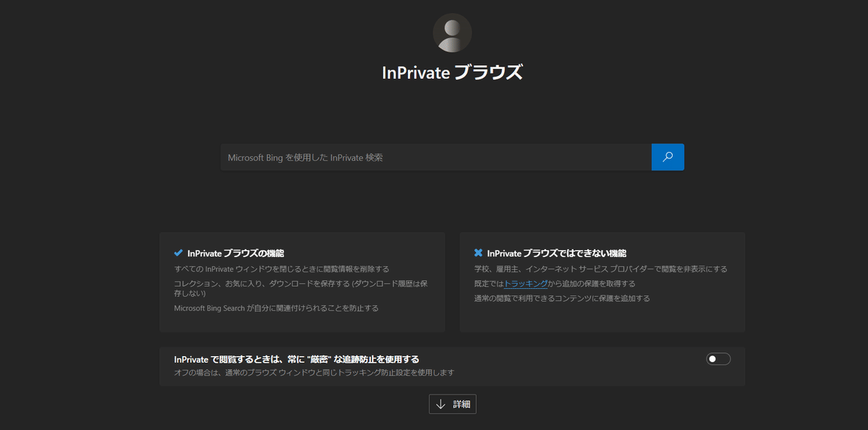The image size is (868, 430).
Task: Click the blue X icon beside できない機能
Action: point(478,253)
